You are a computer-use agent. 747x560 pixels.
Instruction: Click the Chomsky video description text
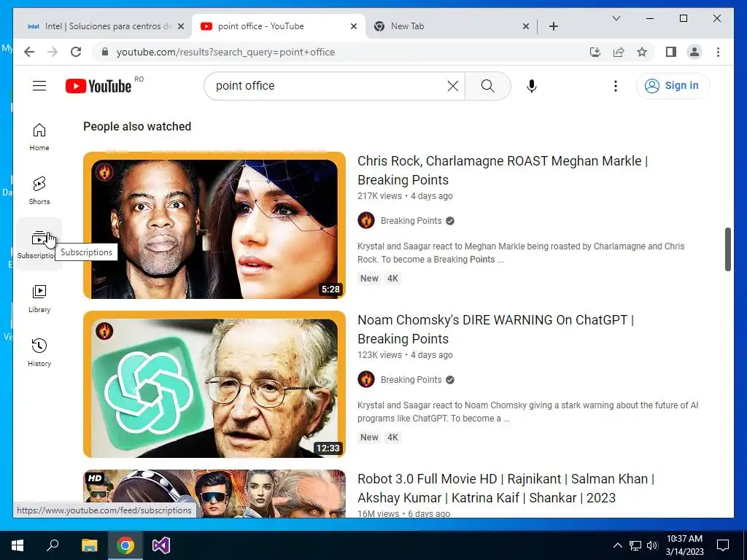pyautogui.click(x=527, y=412)
